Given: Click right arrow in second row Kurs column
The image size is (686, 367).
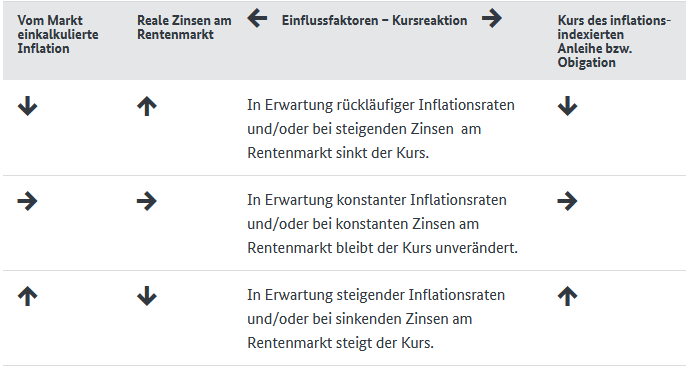Looking at the screenshot, I should [567, 201].
